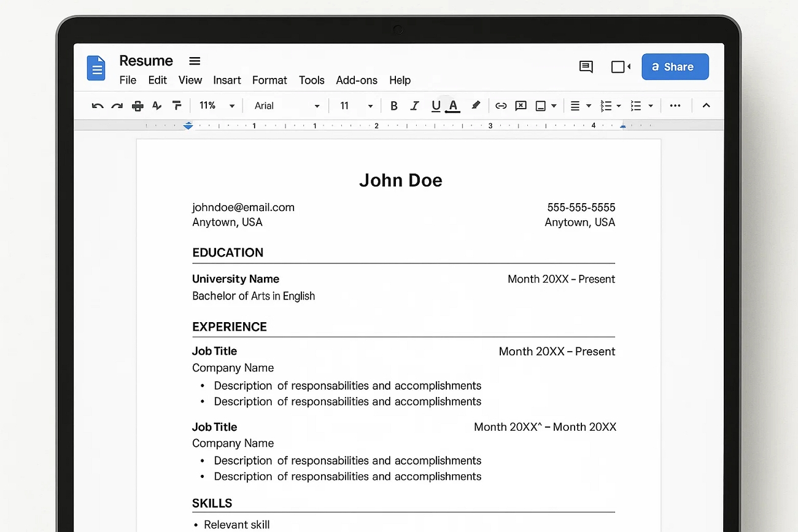This screenshot has height=532, width=798.
Task: Pick a color with the text color tool
Action: (452, 106)
